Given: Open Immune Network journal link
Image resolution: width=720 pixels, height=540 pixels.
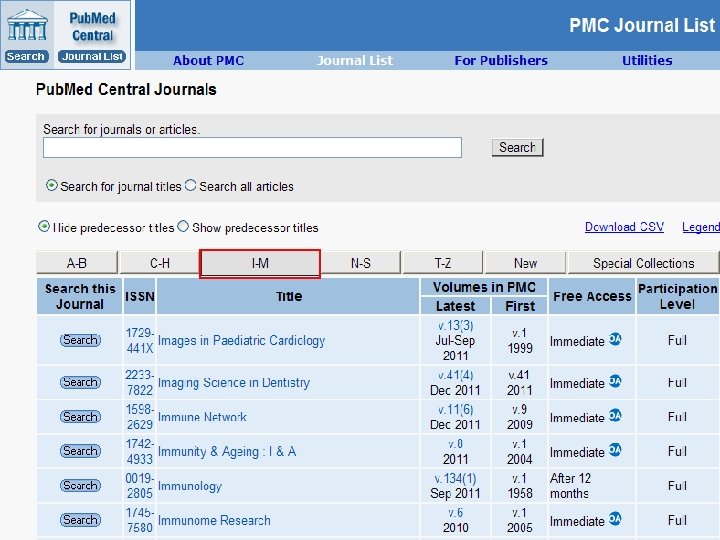Looking at the screenshot, I should coord(202,417).
